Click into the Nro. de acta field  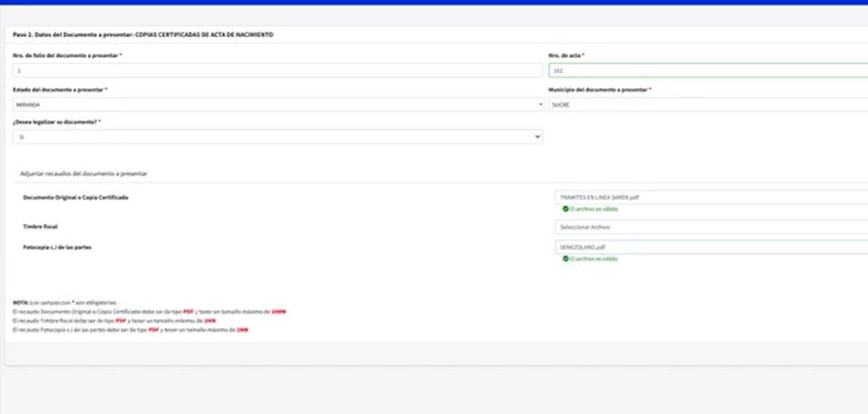pyautogui.click(x=707, y=70)
